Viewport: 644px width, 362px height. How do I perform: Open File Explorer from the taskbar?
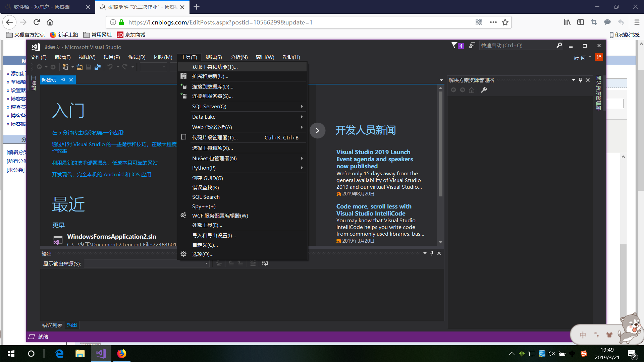point(80,354)
